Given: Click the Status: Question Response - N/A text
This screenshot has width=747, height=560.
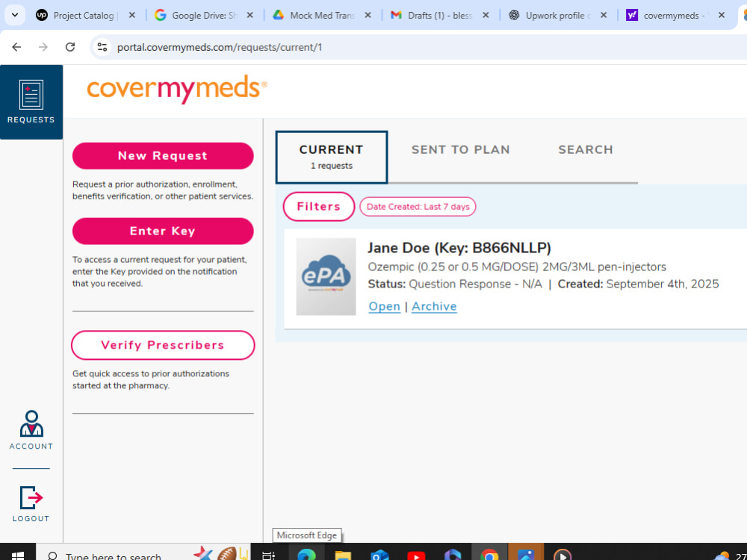Looking at the screenshot, I should click(x=455, y=284).
